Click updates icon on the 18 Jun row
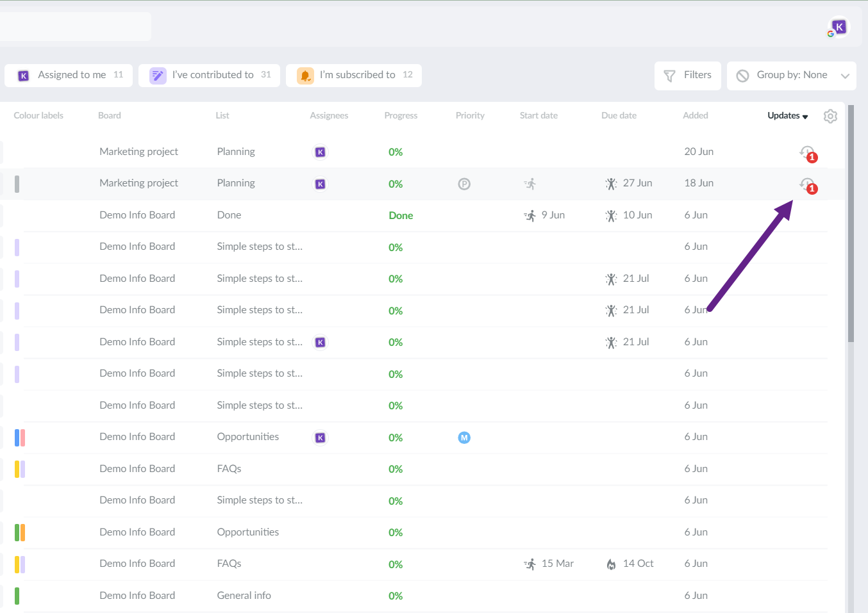Image resolution: width=868 pixels, height=613 pixels. (807, 184)
